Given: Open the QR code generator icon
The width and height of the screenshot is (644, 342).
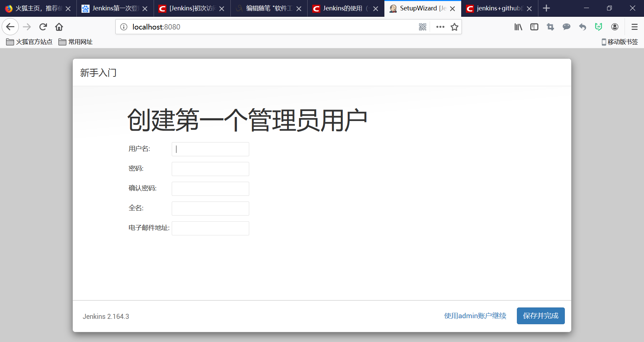Looking at the screenshot, I should (423, 27).
